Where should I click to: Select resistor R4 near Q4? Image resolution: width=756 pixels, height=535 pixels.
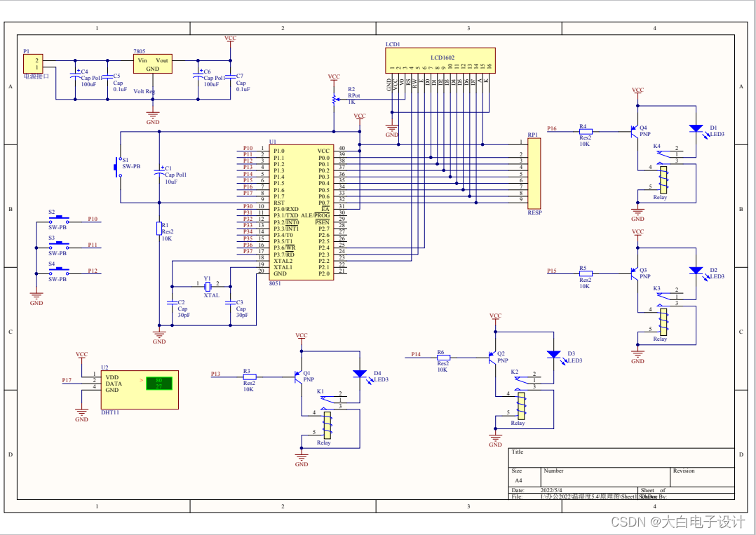pyautogui.click(x=586, y=131)
